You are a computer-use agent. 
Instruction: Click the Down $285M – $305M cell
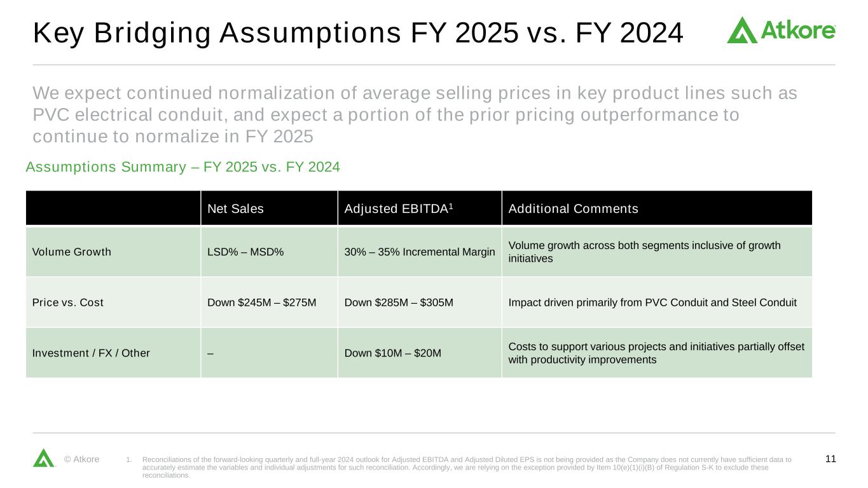click(399, 302)
